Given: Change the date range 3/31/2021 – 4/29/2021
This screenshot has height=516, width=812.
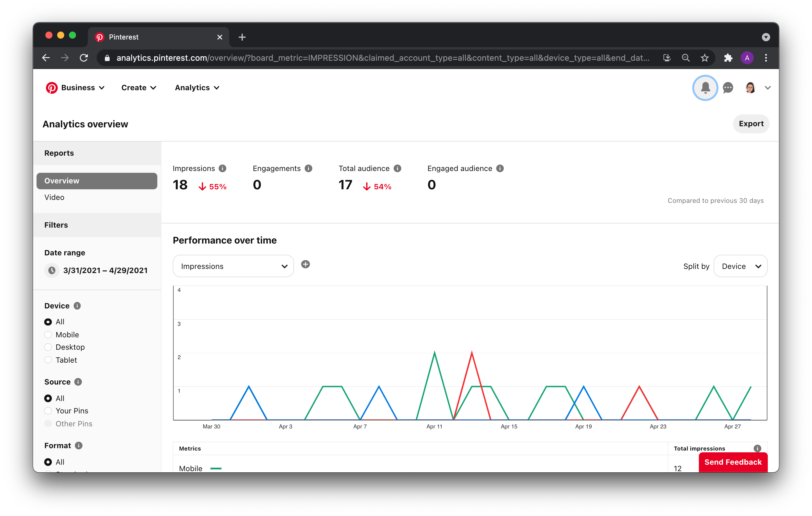Looking at the screenshot, I should click(105, 270).
